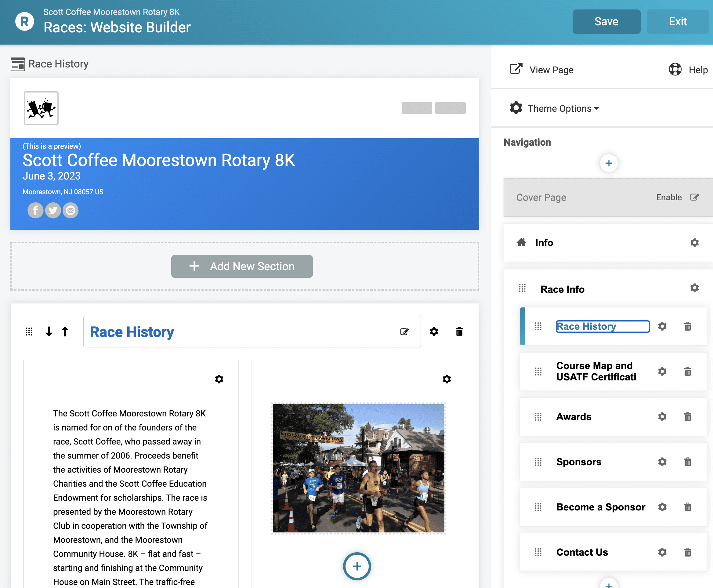Move Race History section up with arrow
The image size is (713, 588).
tap(65, 332)
